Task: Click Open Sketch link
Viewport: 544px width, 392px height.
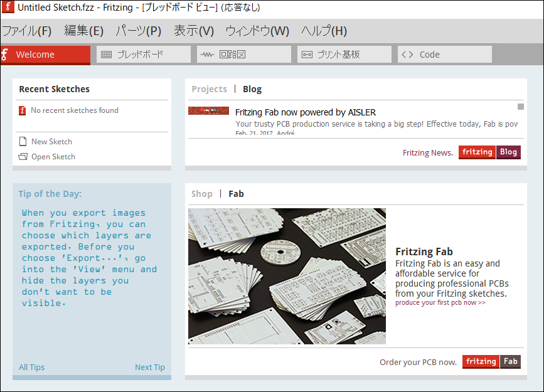Action: point(53,156)
